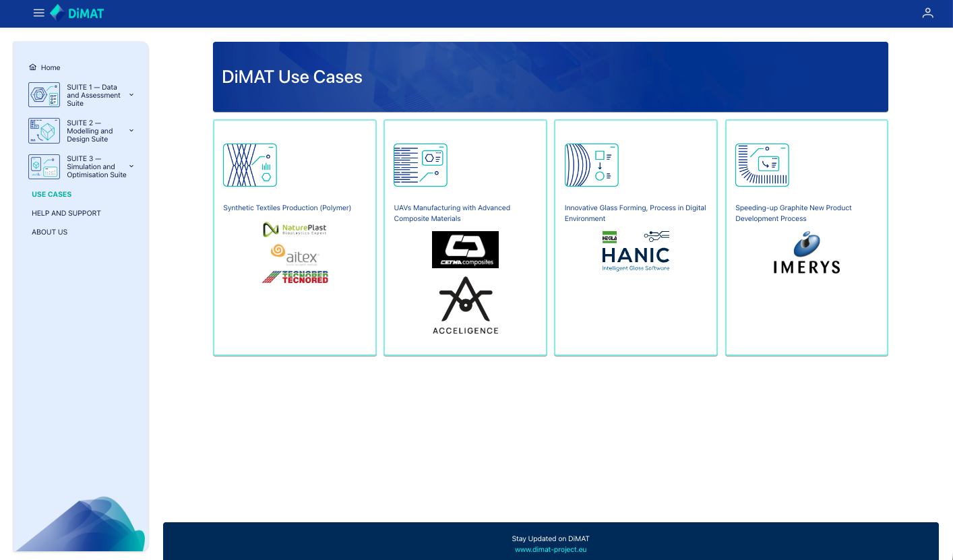Open Synthetic Textiles Production (Polymer) link
953x560 pixels.
tap(287, 208)
